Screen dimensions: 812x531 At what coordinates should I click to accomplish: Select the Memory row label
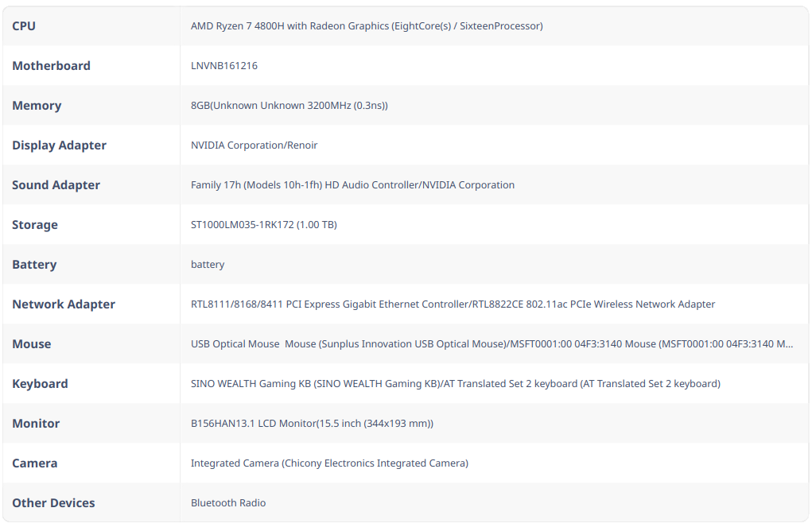(x=37, y=105)
